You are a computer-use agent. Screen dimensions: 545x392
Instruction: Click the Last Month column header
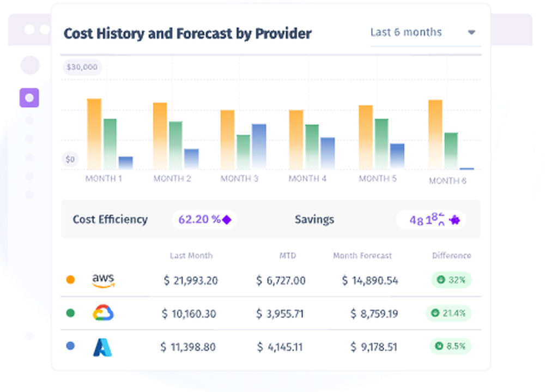click(191, 256)
